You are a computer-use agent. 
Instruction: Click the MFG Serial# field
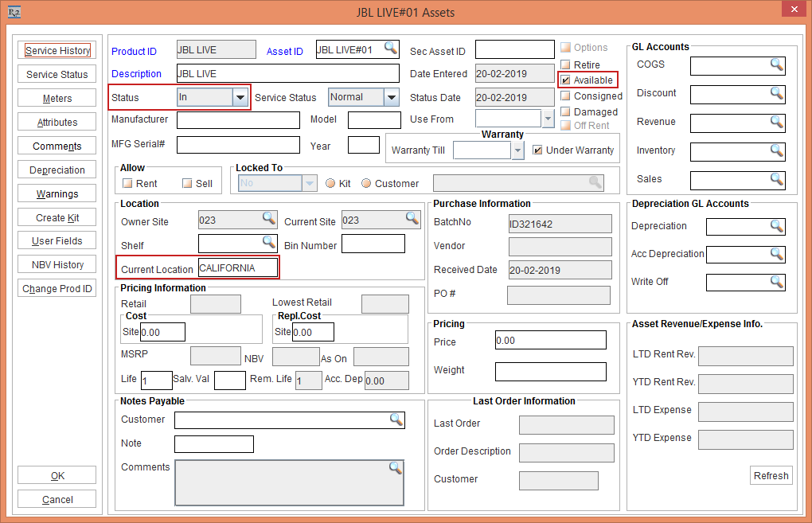[x=238, y=145]
